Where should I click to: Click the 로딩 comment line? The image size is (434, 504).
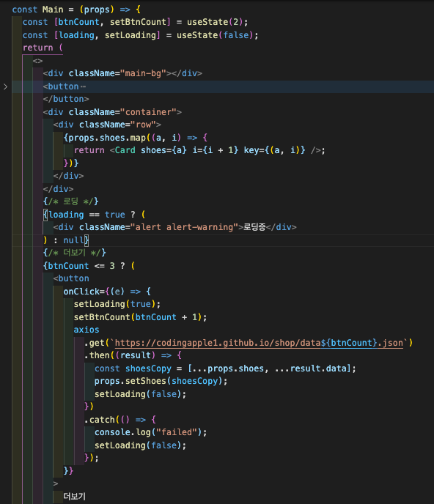(71, 201)
